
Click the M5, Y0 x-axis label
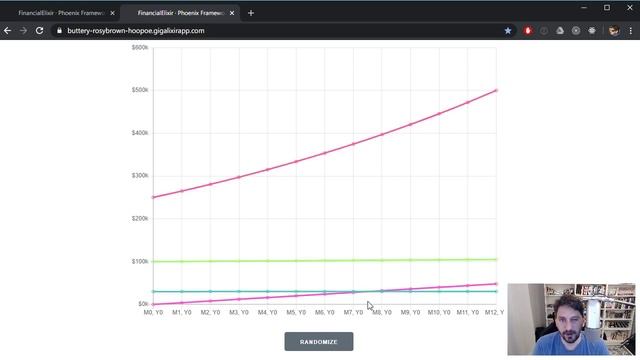click(x=296, y=312)
